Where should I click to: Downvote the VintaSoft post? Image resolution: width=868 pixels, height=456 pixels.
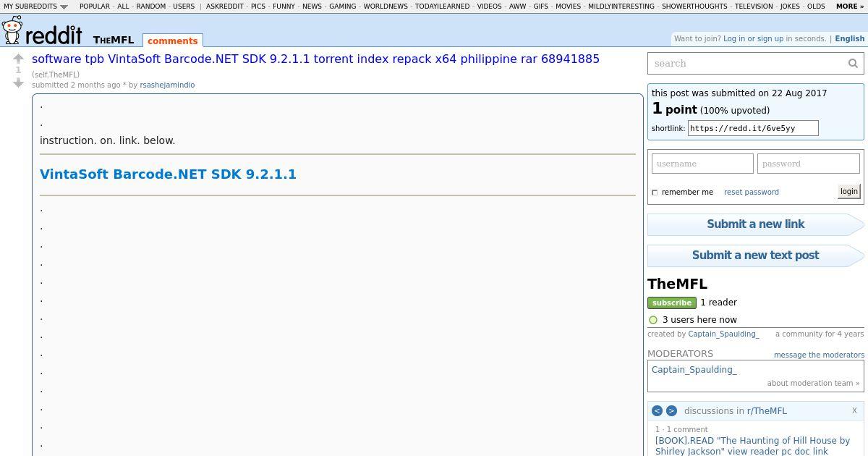(x=19, y=83)
